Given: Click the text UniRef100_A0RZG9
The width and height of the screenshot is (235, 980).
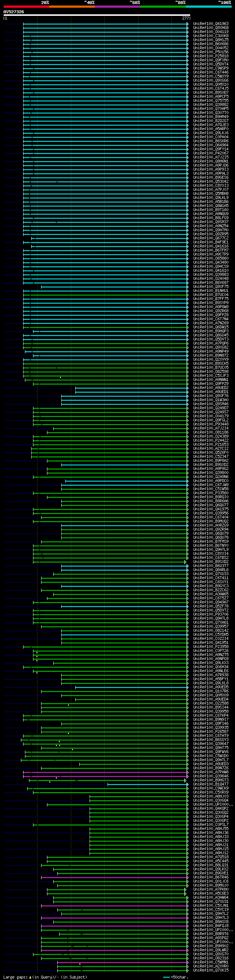Looking at the screenshot, I should click(x=211, y=525).
